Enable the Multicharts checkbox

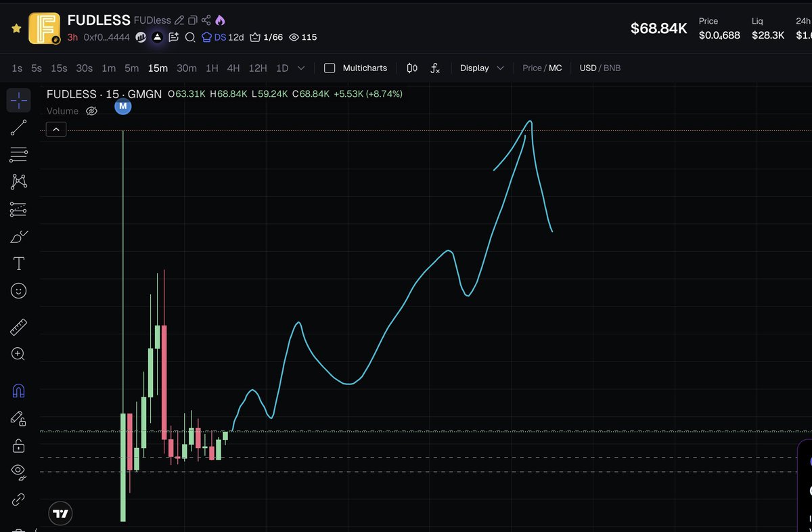330,68
